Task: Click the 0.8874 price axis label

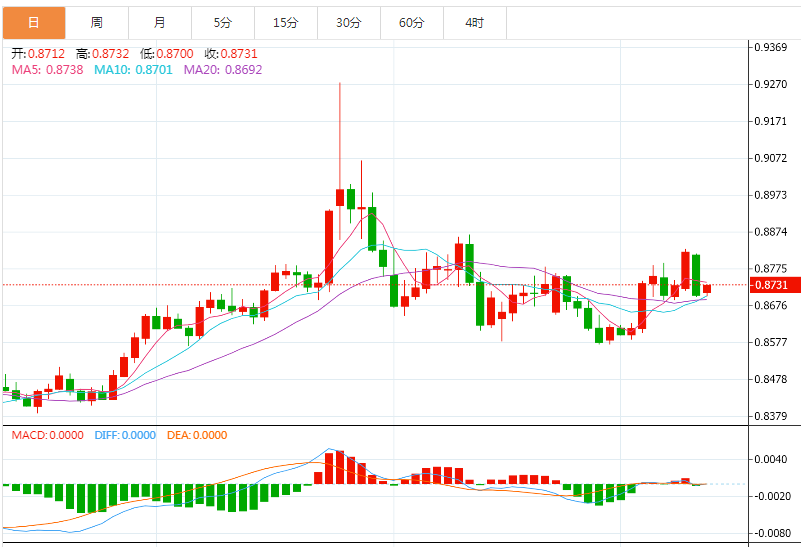Action: tap(771, 232)
